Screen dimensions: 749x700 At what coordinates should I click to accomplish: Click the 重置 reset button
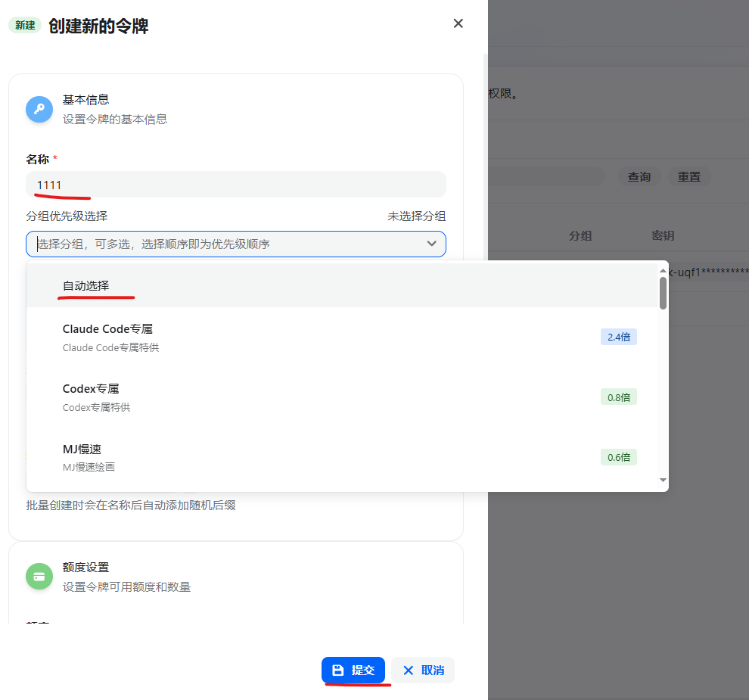tap(688, 176)
